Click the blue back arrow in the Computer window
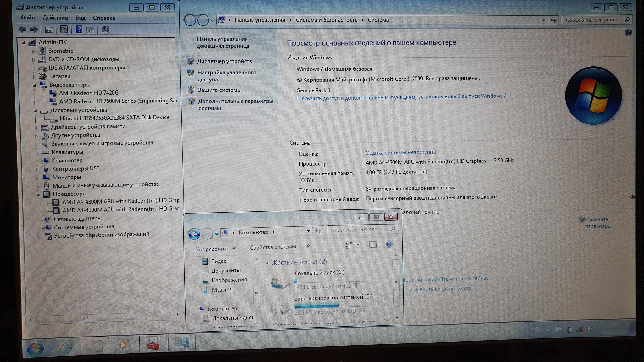The width and height of the screenshot is (644, 362). point(194,234)
